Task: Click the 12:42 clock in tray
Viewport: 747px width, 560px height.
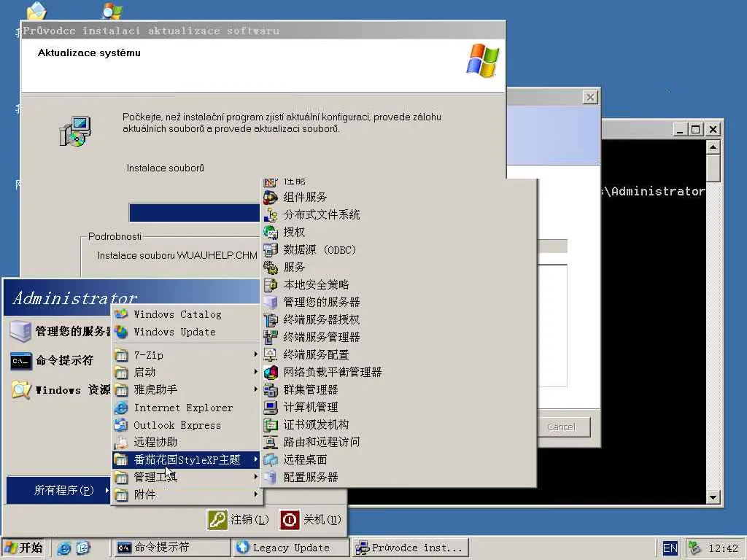Action: (x=723, y=548)
